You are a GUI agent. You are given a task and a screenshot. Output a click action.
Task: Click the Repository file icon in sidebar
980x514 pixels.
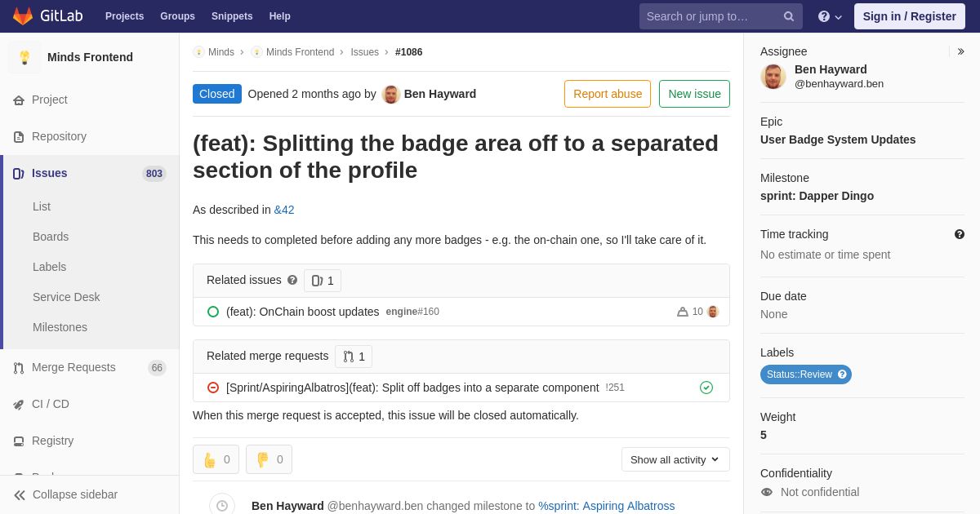tap(19, 137)
